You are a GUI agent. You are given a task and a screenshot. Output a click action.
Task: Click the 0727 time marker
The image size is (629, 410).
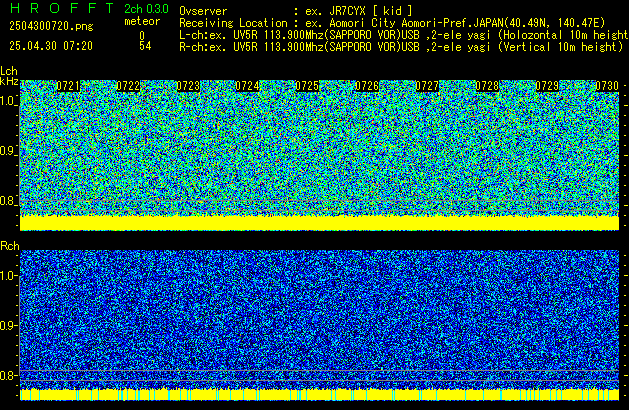pos(427,86)
